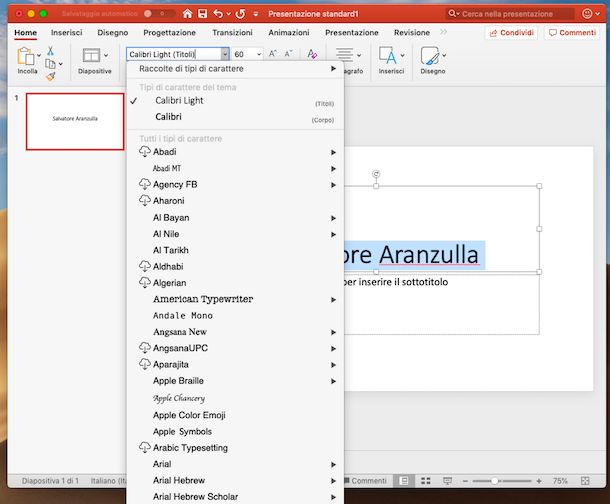Open the Home ribbon tab
Screen dimensions: 610x504
tap(26, 33)
